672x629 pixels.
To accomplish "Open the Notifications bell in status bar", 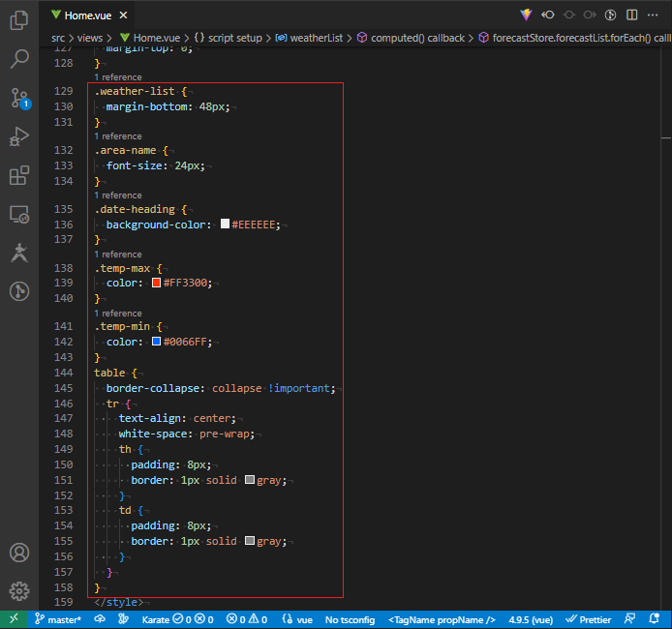I will [654, 619].
